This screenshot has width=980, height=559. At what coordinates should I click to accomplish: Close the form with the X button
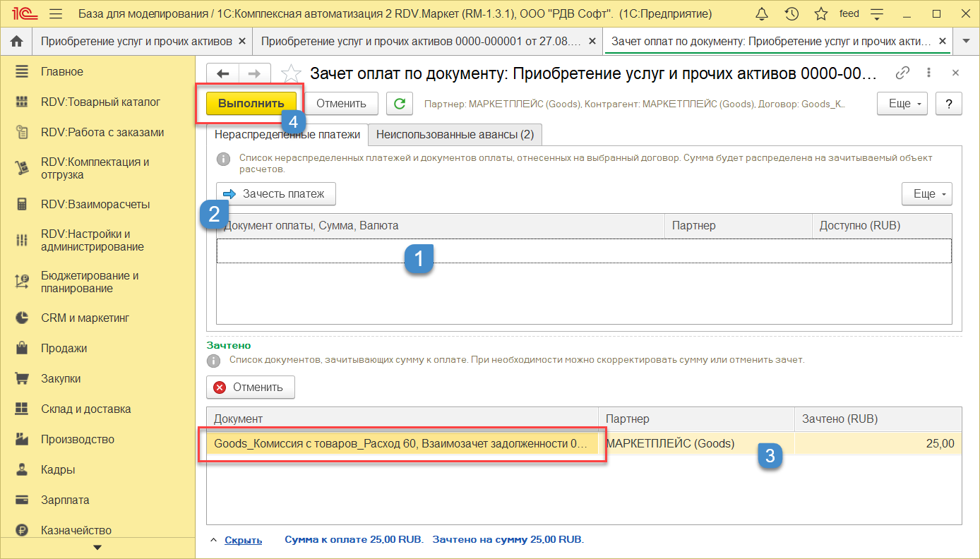coord(956,73)
